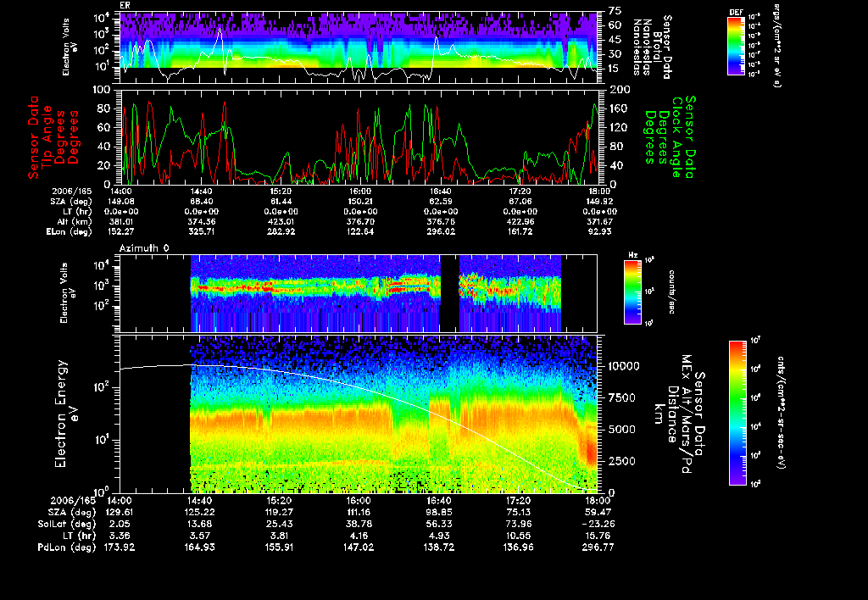Click SZA value 67.06
This screenshot has width=868, height=600.
(x=520, y=202)
